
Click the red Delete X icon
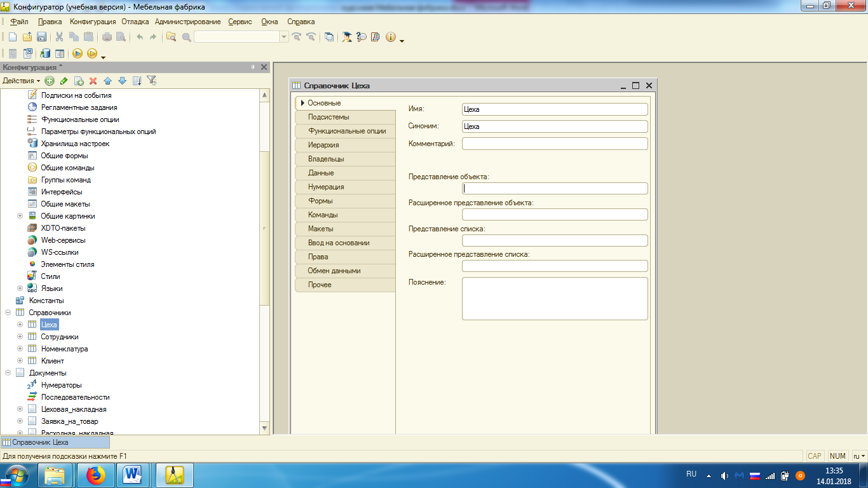(x=93, y=81)
